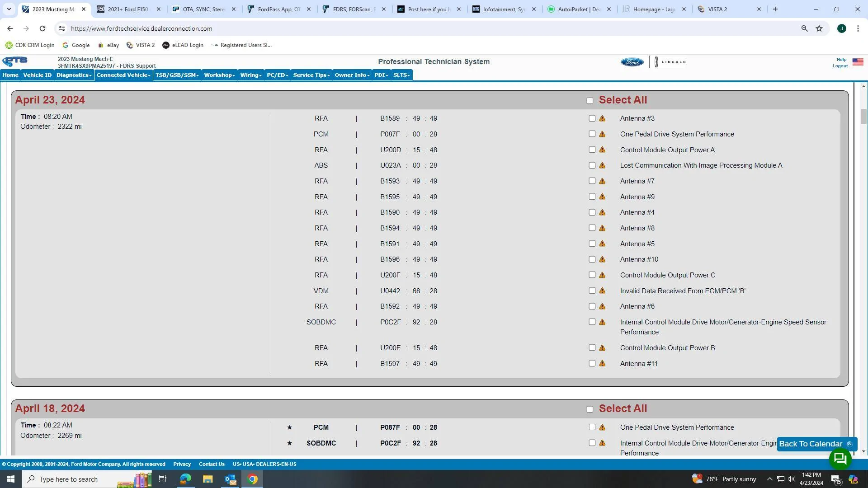
Task: Switch to the VISTA 2 browser tab
Action: (x=729, y=9)
